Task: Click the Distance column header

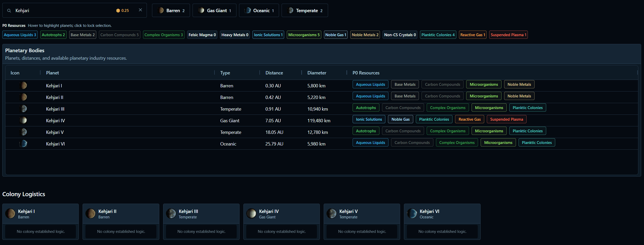Action: 274,73
